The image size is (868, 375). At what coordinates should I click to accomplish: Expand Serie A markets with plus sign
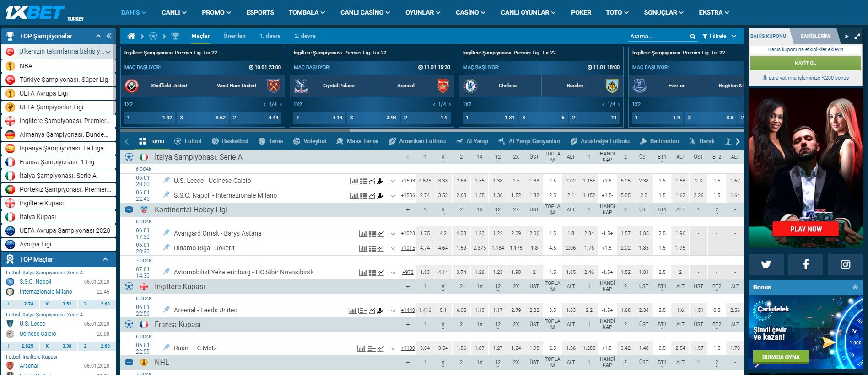[408, 157]
